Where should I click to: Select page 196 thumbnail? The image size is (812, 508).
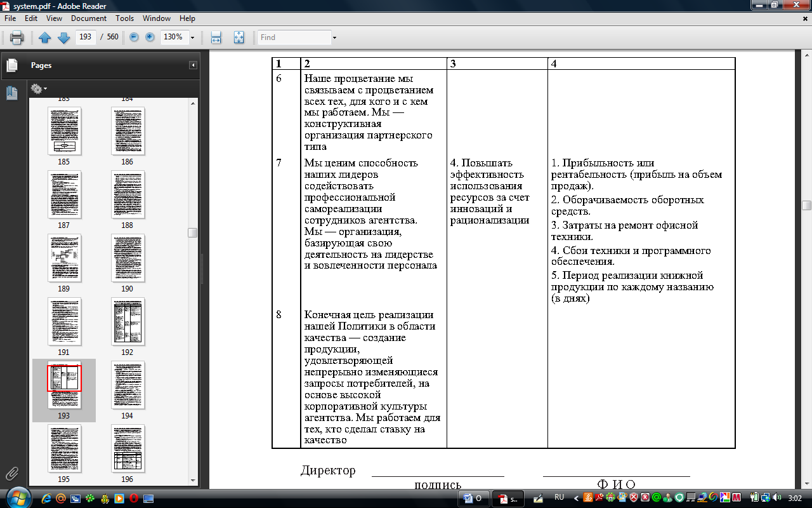coord(128,448)
